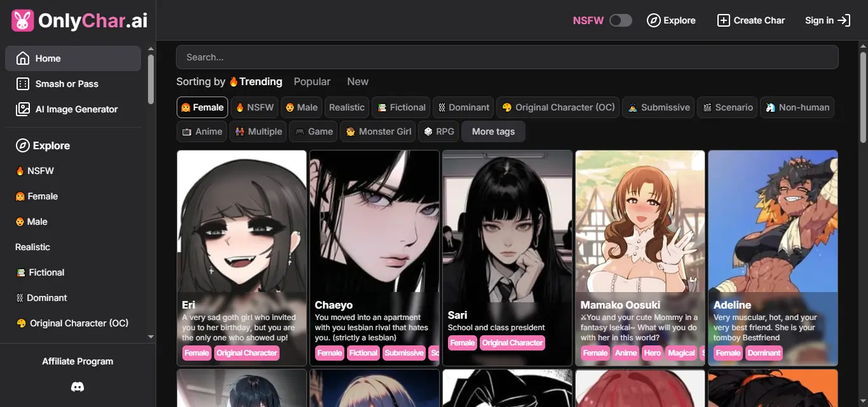The height and width of the screenshot is (407, 868).
Task: Toggle the Female filter tag
Action: pyautogui.click(x=201, y=107)
